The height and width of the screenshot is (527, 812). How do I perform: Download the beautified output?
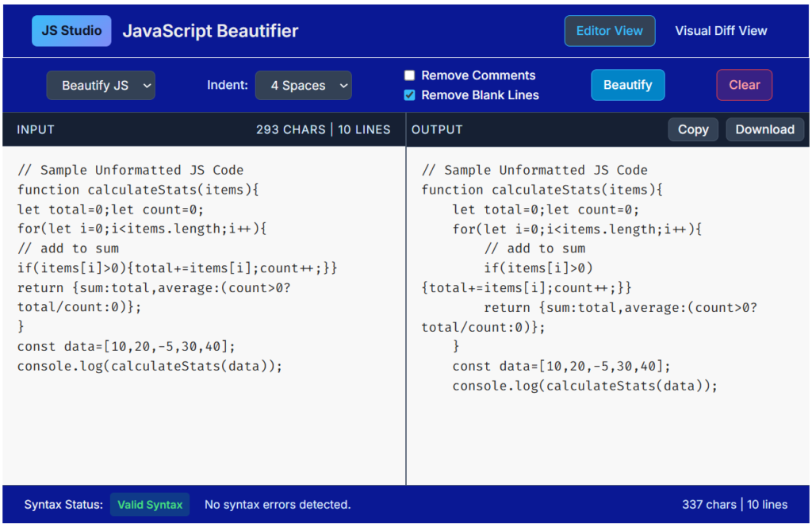pos(764,129)
